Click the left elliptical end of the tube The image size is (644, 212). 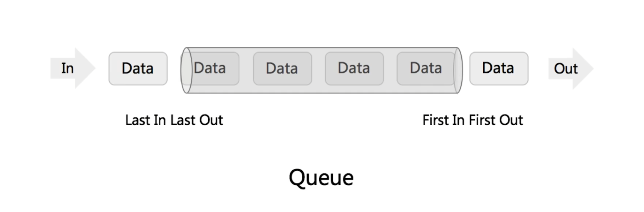pos(187,70)
